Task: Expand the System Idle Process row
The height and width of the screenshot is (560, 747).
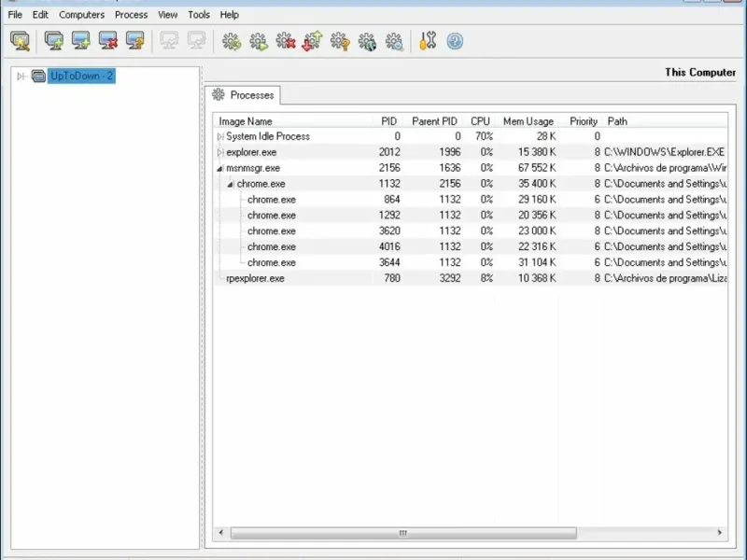Action: click(x=220, y=136)
